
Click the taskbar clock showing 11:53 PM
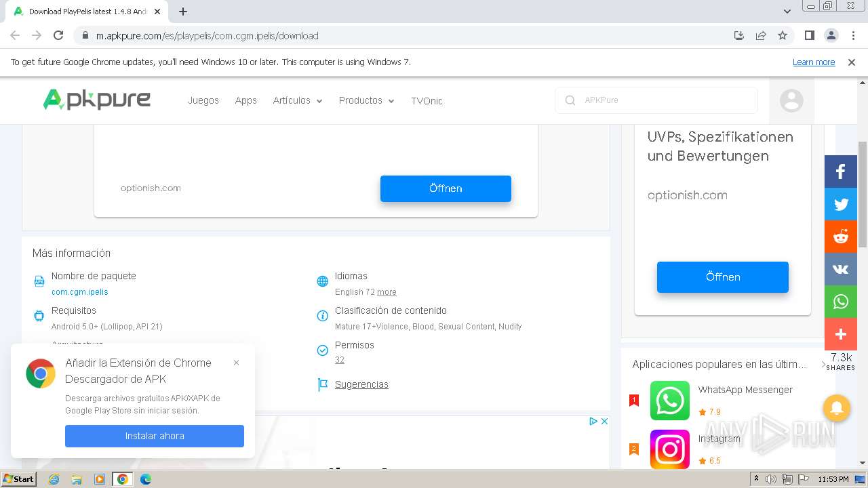click(833, 479)
